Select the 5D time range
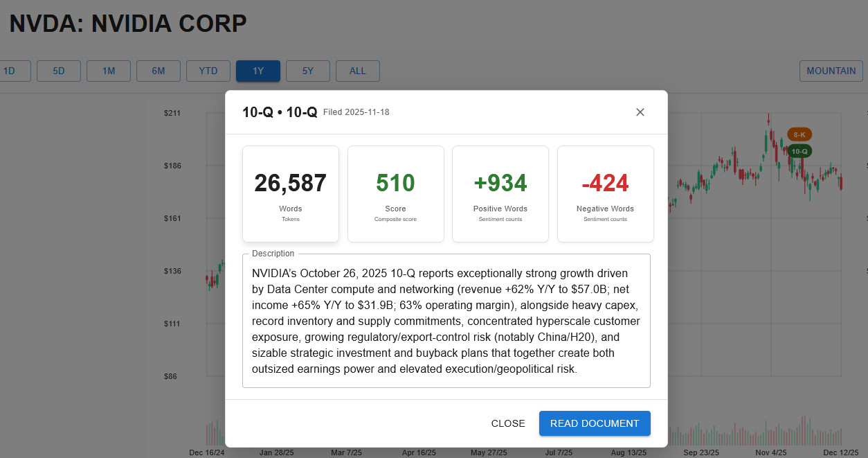The image size is (868, 458). pyautogui.click(x=59, y=71)
